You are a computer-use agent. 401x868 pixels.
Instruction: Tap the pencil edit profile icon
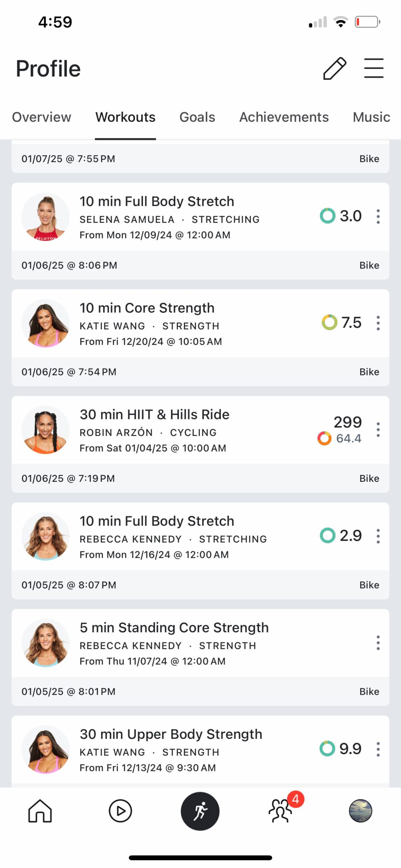[334, 68]
